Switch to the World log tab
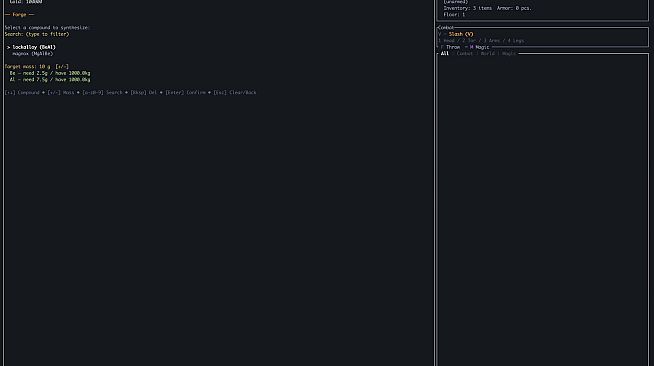Image resolution: width=654 pixels, height=366 pixels. (x=488, y=53)
